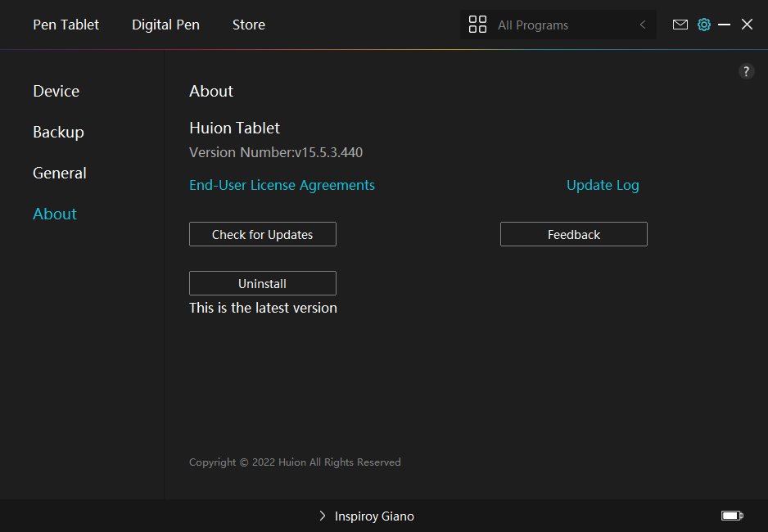
Task: Click the Feedback button
Action: click(573, 234)
